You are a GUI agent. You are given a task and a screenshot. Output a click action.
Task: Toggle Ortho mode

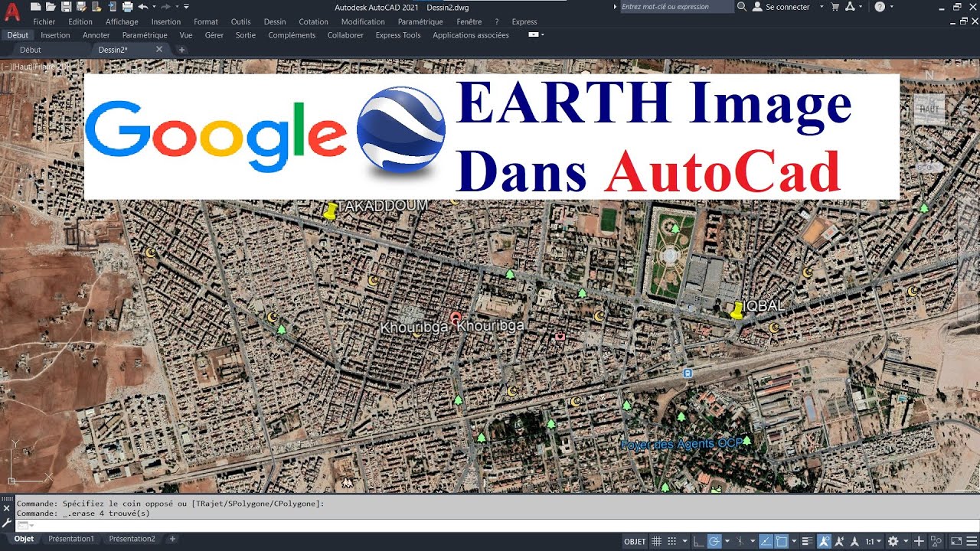[698, 541]
